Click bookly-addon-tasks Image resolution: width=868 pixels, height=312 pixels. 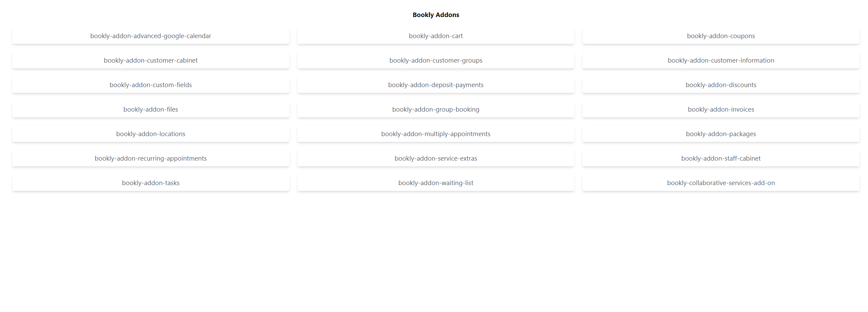pos(150,183)
